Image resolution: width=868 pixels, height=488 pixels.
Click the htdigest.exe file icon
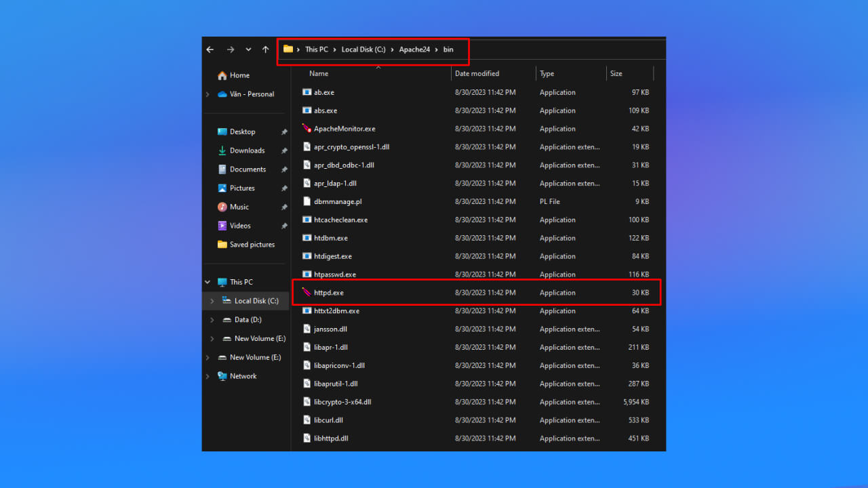pos(307,256)
